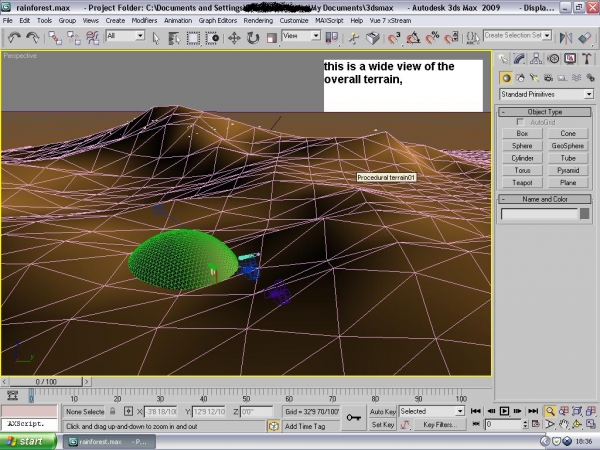Click the Align tool icon
The image size is (600, 450).
click(x=585, y=38)
